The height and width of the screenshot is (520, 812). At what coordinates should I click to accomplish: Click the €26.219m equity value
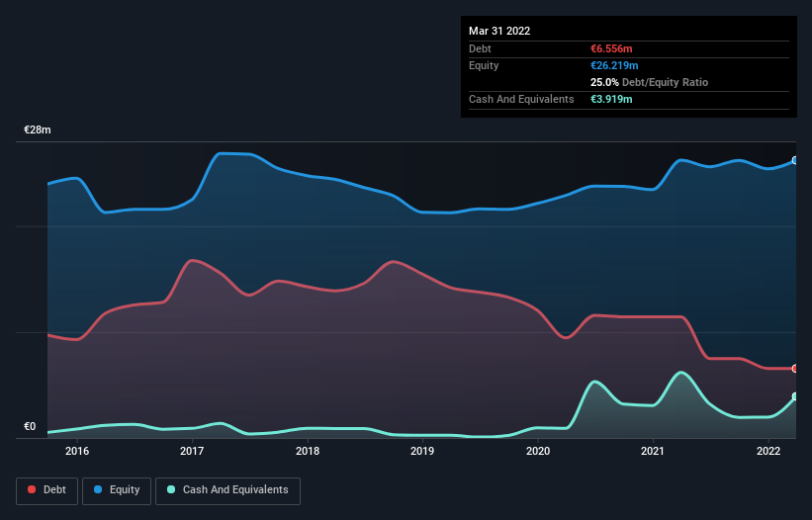click(x=614, y=65)
